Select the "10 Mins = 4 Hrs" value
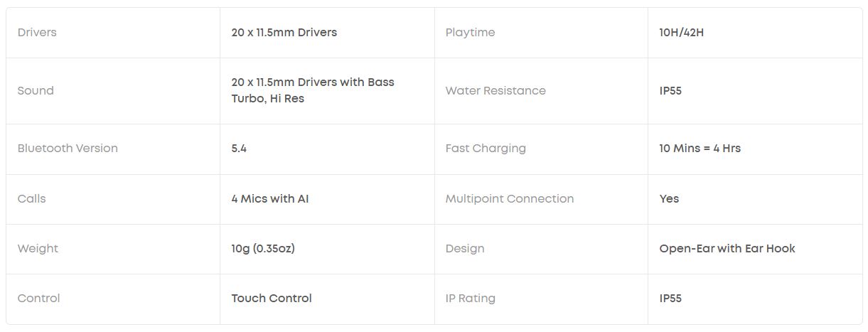This screenshot has height=332, width=868. [700, 149]
